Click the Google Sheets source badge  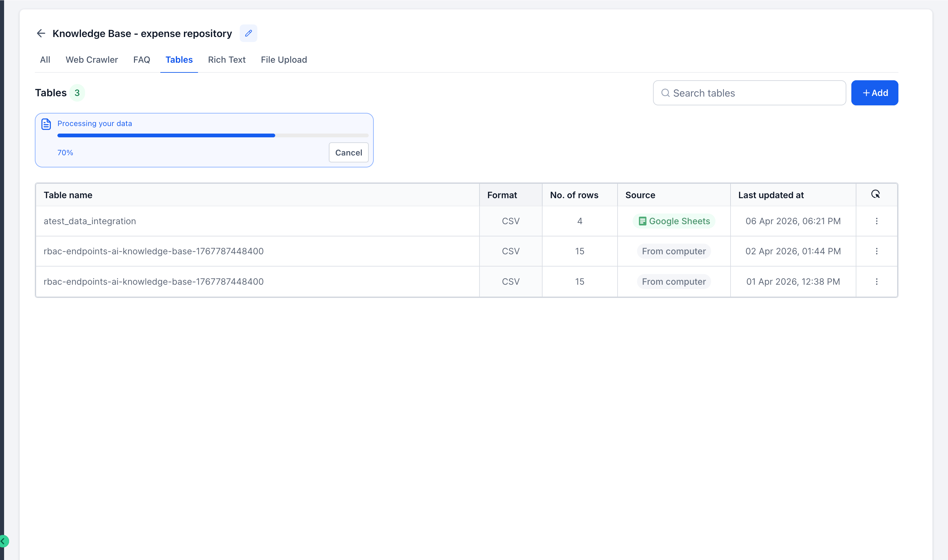click(x=674, y=221)
